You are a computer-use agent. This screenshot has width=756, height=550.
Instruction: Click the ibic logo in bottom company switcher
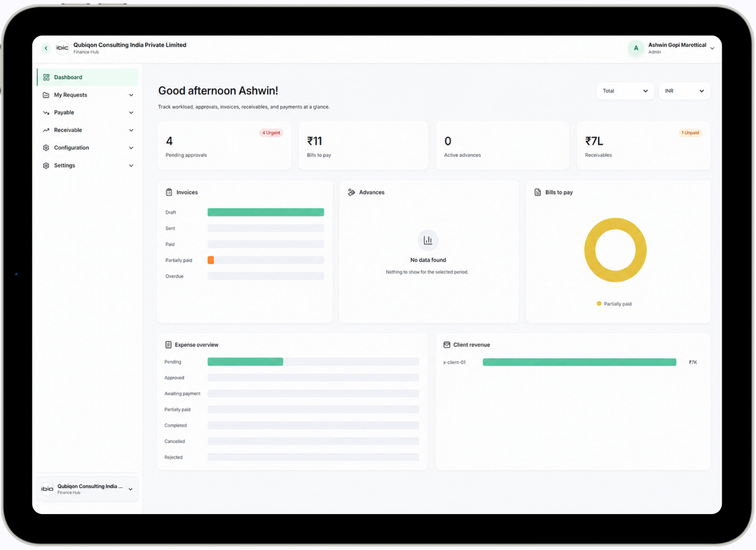tap(47, 489)
